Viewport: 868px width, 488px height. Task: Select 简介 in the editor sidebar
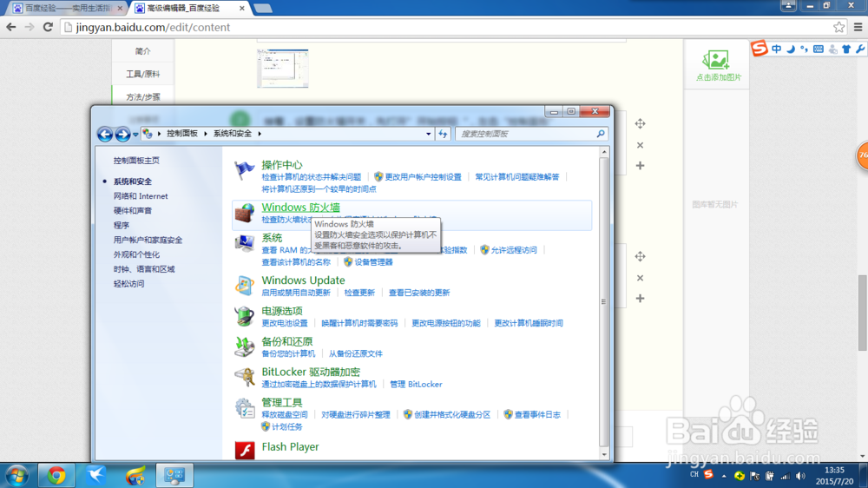tap(143, 51)
